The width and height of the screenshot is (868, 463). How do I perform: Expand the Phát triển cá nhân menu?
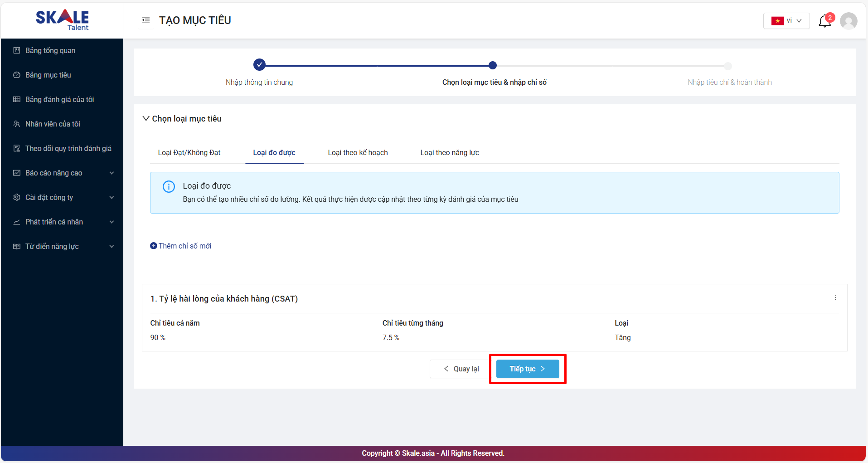coord(63,222)
